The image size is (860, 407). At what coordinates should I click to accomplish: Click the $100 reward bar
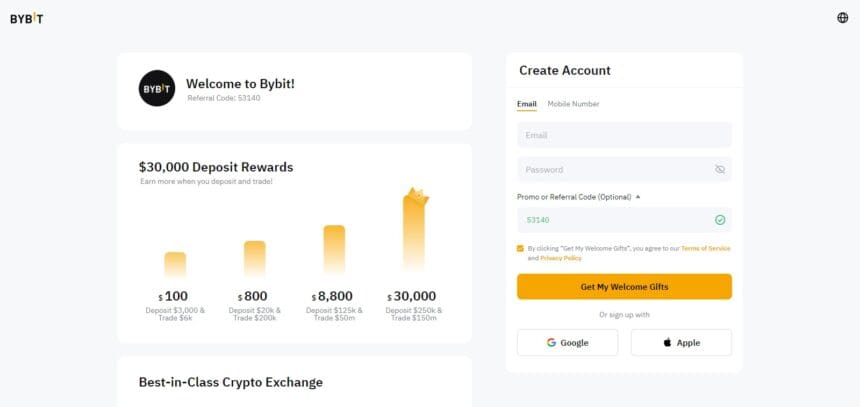tap(175, 265)
